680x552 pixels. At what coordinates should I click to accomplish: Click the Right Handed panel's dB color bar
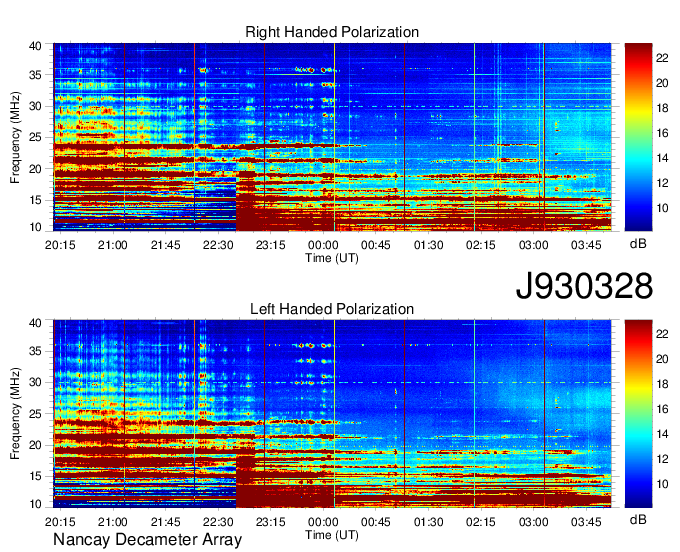point(638,137)
